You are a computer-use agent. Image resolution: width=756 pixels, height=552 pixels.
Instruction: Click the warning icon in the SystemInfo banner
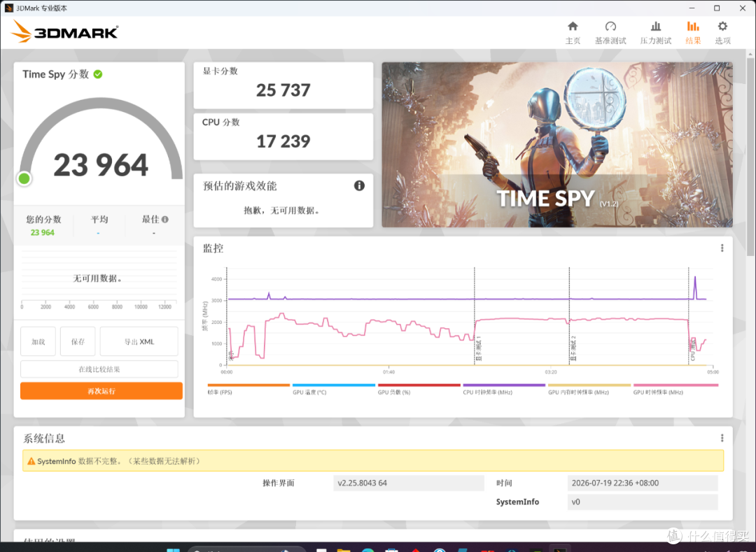pyautogui.click(x=31, y=461)
